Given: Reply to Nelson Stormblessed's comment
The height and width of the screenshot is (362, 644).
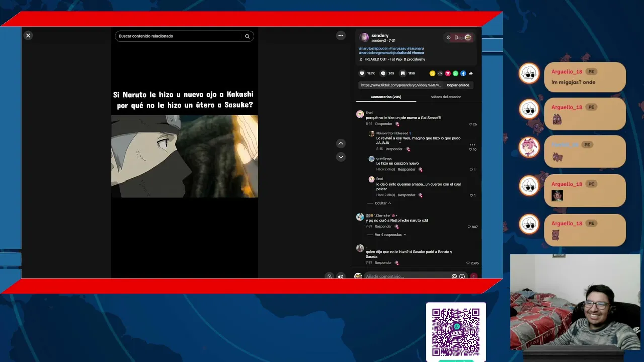Looking at the screenshot, I should 394,149.
